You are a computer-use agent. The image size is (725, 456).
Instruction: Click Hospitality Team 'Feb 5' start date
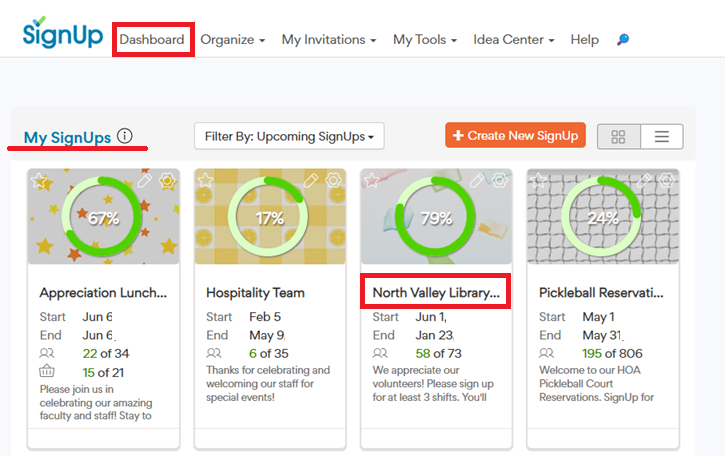pos(265,317)
